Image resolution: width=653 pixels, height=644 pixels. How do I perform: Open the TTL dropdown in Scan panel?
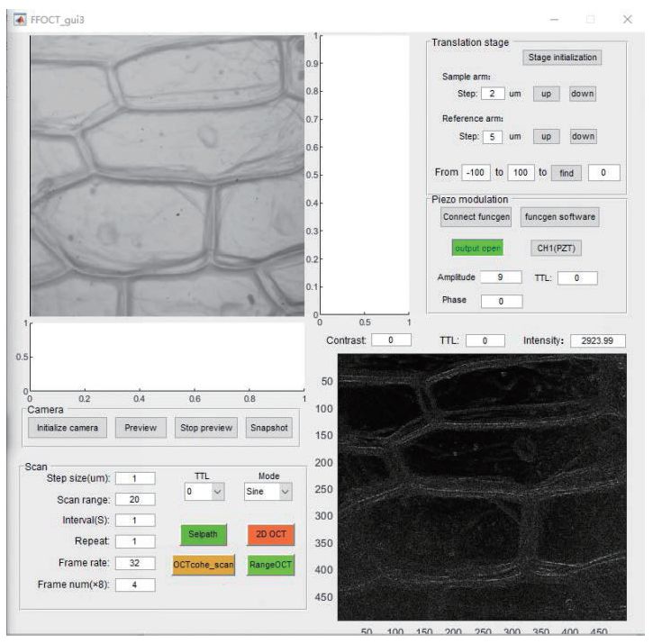point(203,492)
